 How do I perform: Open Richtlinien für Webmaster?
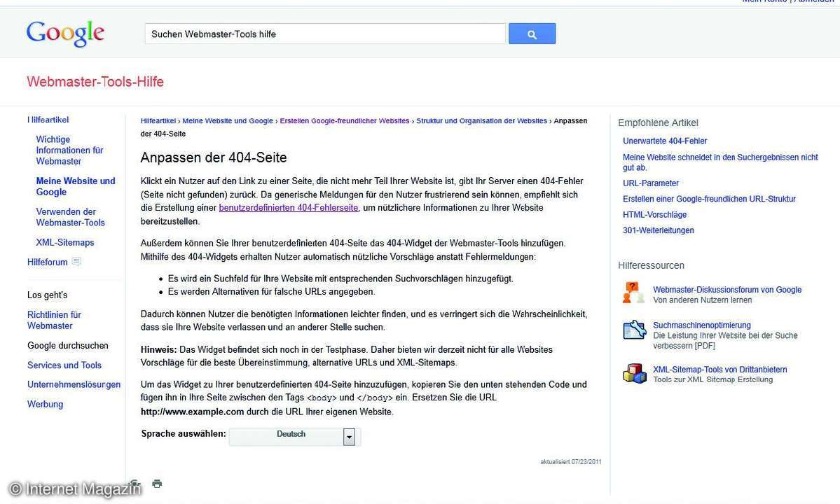tap(54, 320)
